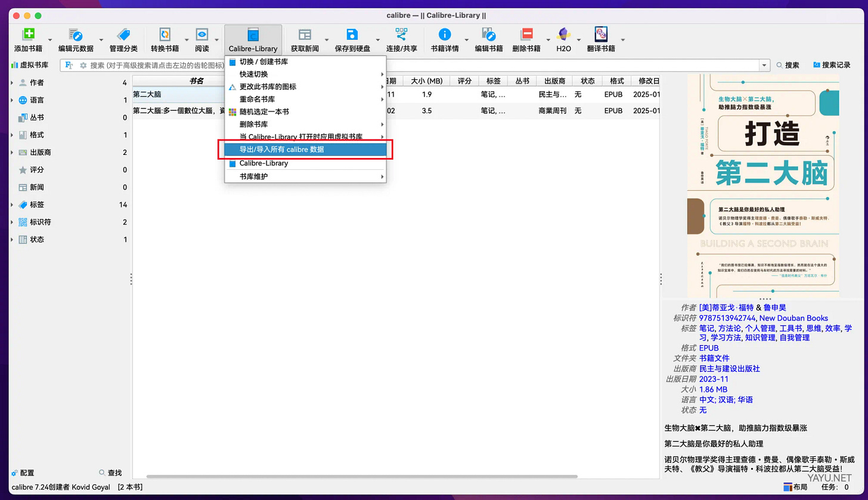Click the book cover thumbnail 打造第二大脑
Screen dimensions: 868x500
(x=763, y=185)
